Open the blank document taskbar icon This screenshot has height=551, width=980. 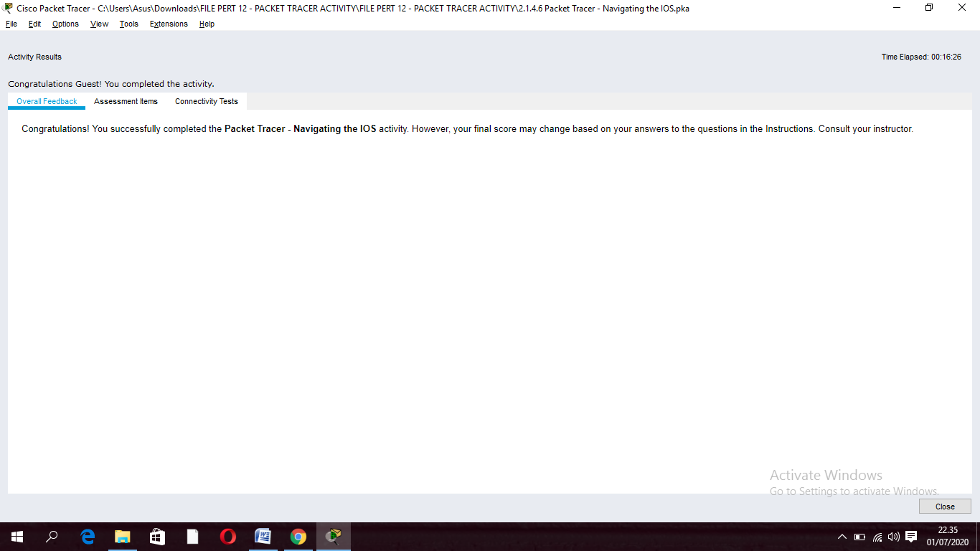pyautogui.click(x=192, y=537)
